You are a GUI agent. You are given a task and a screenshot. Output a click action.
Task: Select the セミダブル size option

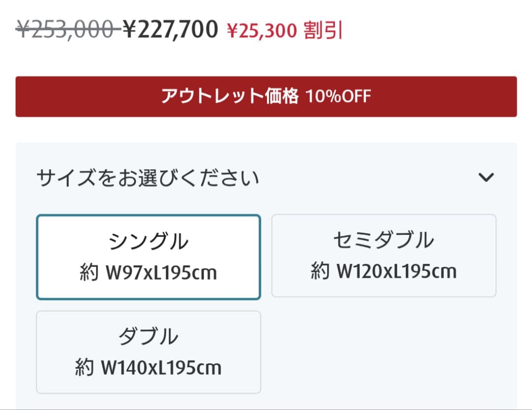(x=384, y=255)
